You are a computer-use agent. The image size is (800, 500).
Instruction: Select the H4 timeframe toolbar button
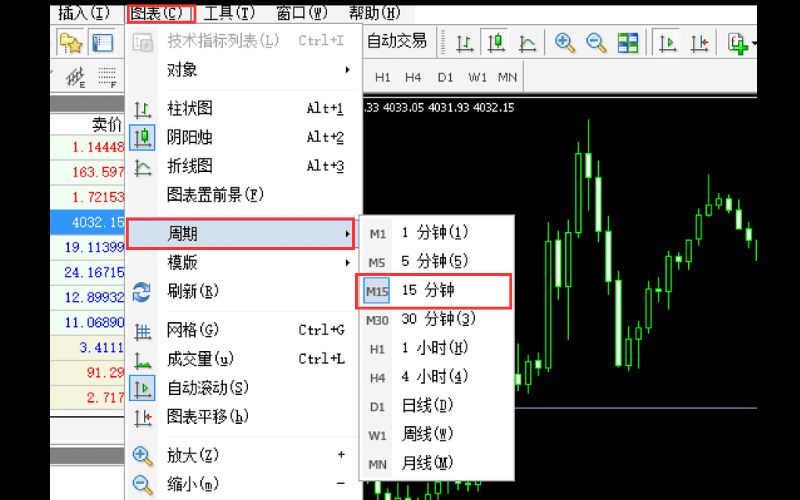coord(413,78)
